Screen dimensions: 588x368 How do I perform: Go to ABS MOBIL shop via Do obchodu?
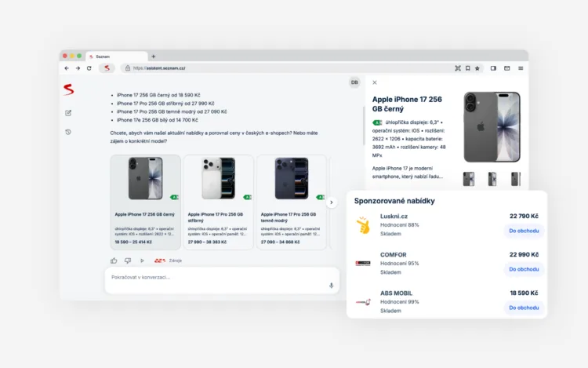click(x=524, y=308)
